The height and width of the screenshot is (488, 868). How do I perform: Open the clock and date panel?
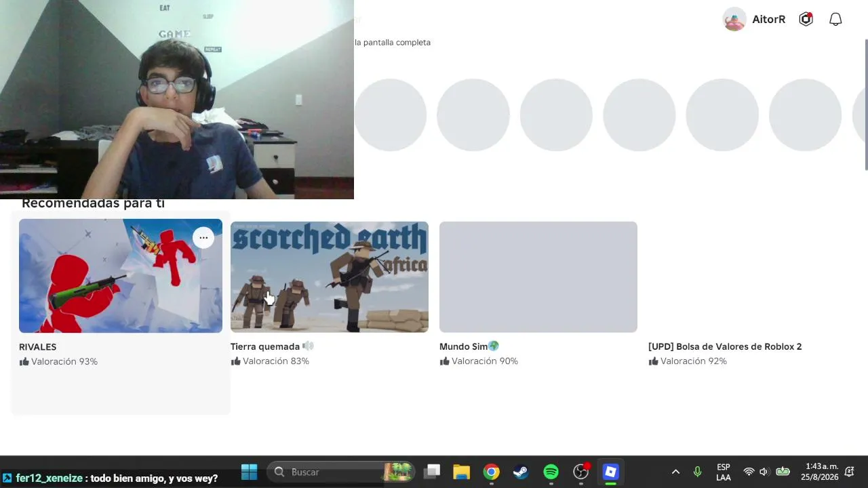tap(819, 472)
